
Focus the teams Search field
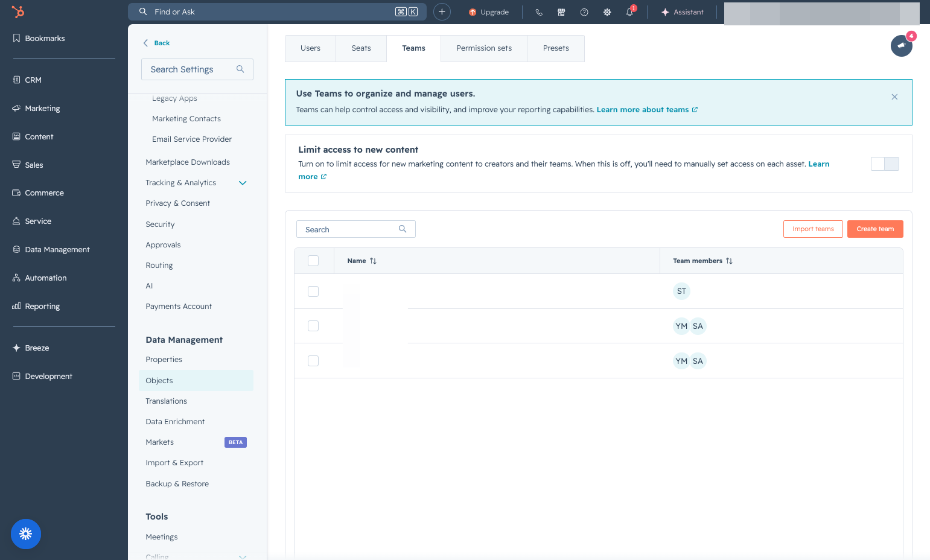[356, 229]
